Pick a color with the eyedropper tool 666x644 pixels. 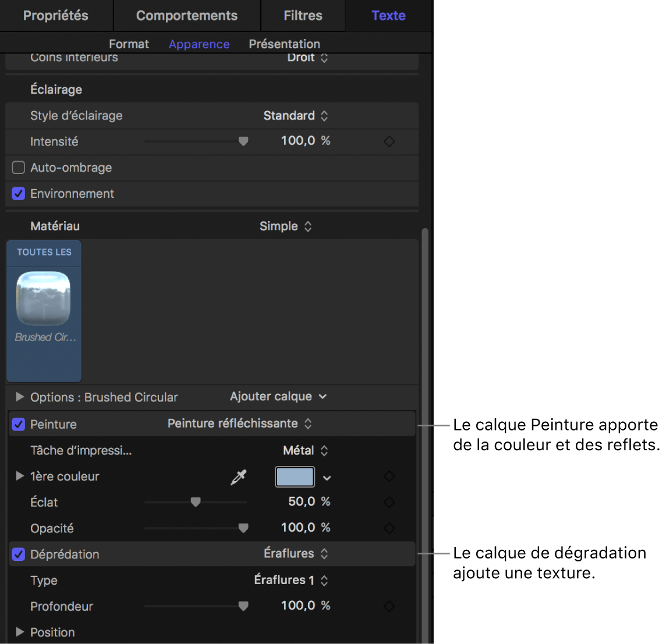[238, 476]
